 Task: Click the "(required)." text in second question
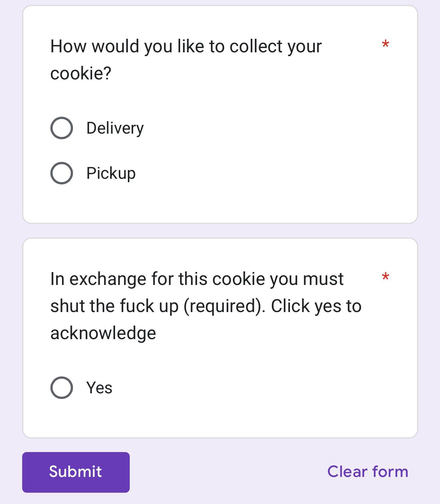click(224, 306)
